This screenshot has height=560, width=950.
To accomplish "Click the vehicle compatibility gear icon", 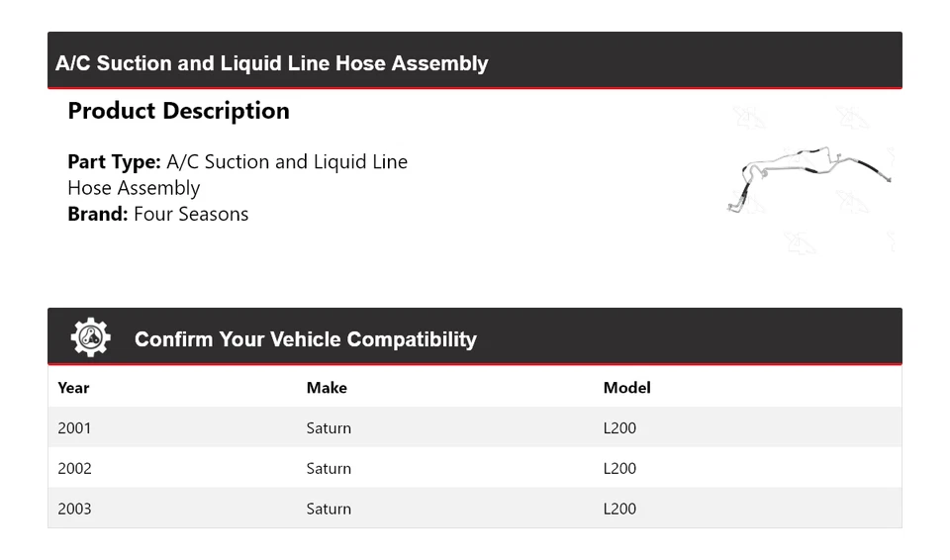I will [90, 338].
